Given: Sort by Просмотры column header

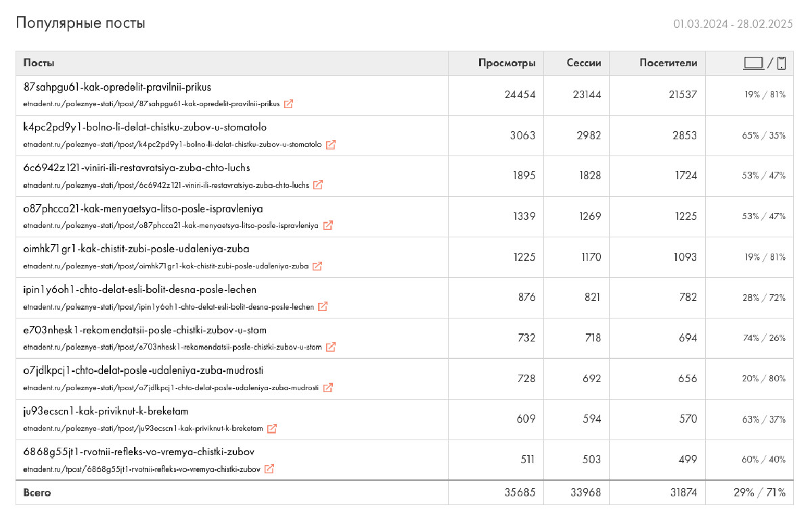Looking at the screenshot, I should click(507, 63).
